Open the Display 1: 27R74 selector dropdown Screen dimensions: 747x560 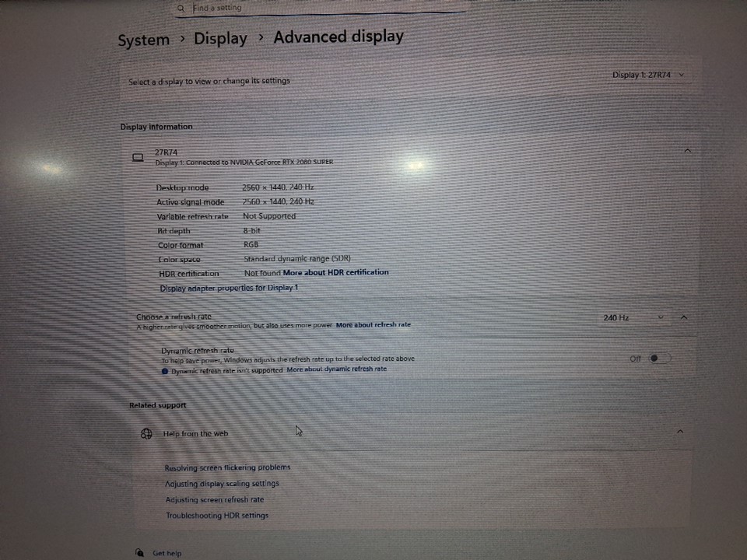point(647,75)
